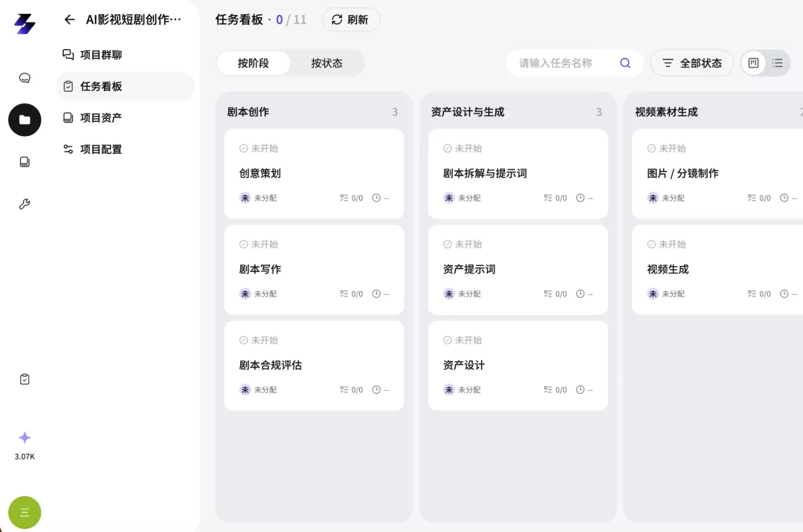
Task: Click the 资产设计与生成 column header
Action: pos(468,112)
